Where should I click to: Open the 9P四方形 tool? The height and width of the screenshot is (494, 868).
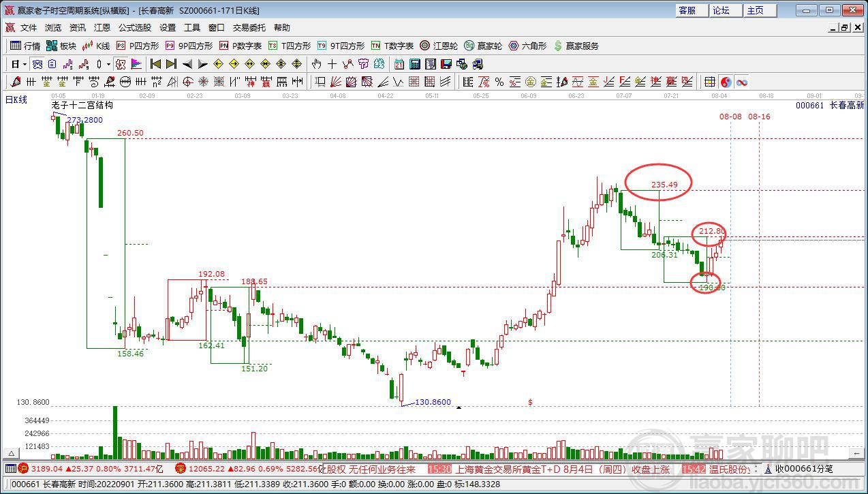(x=189, y=46)
